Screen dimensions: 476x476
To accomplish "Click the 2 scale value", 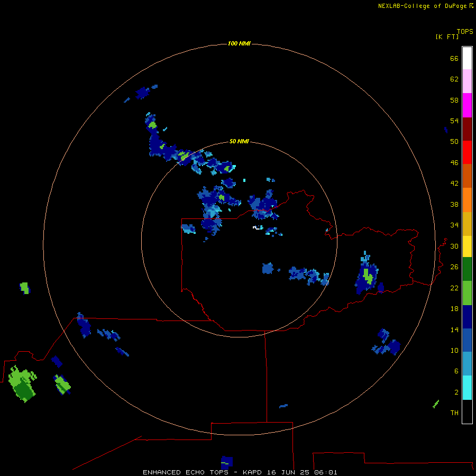I will pos(456,392).
